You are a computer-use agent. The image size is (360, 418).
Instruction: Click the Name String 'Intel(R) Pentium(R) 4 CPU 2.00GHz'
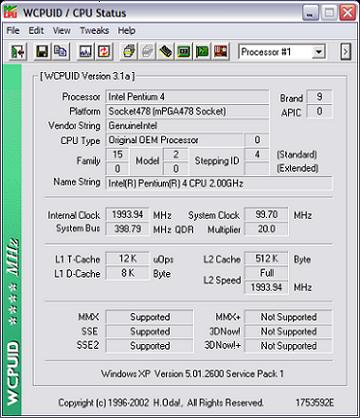[219, 184]
